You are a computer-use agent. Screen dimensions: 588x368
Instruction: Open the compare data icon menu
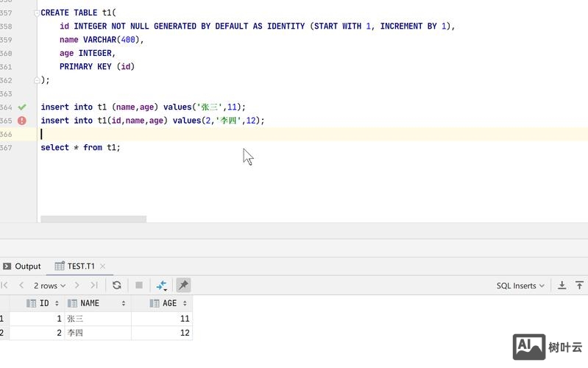pos(161,286)
